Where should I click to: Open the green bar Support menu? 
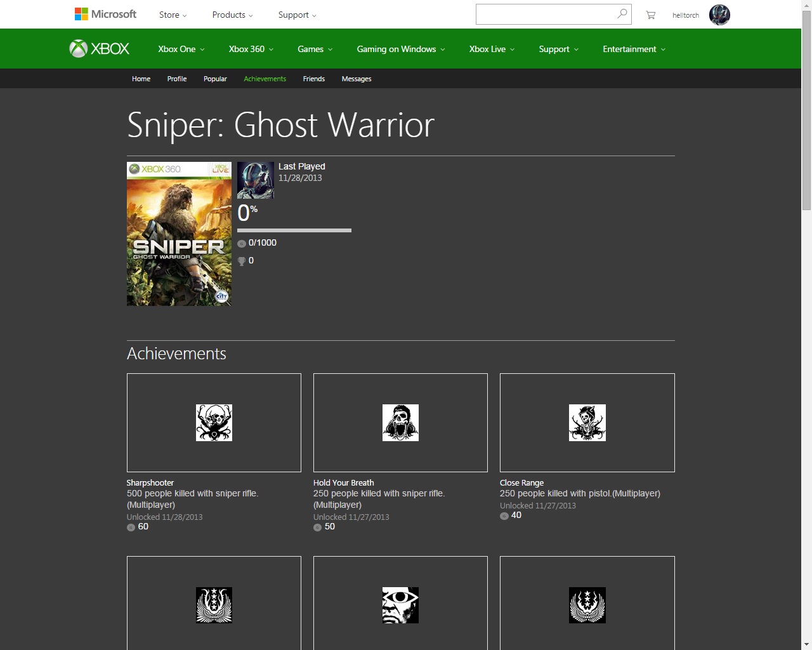(559, 49)
